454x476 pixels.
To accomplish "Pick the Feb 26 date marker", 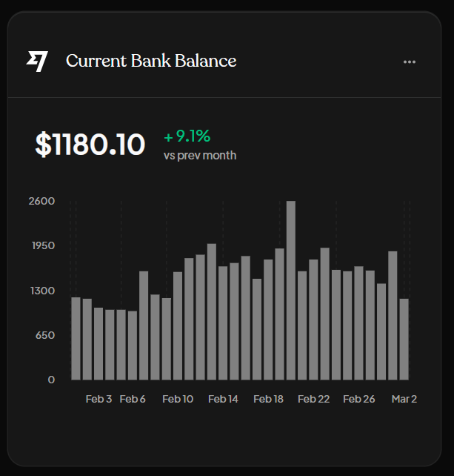I will (x=358, y=399).
